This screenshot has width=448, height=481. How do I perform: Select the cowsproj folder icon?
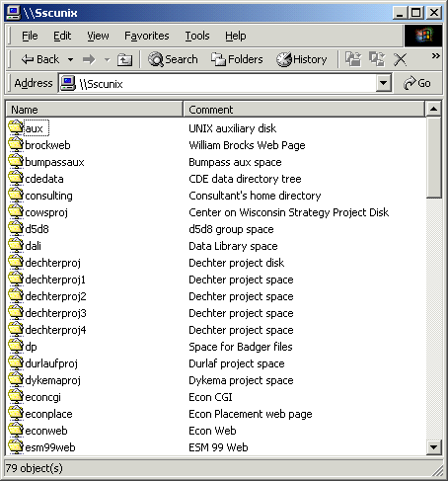16,211
